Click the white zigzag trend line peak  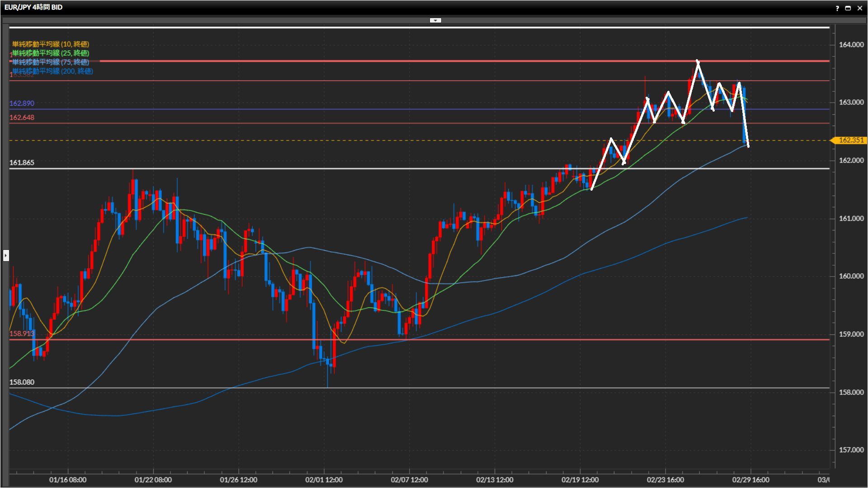pyautogui.click(x=698, y=61)
